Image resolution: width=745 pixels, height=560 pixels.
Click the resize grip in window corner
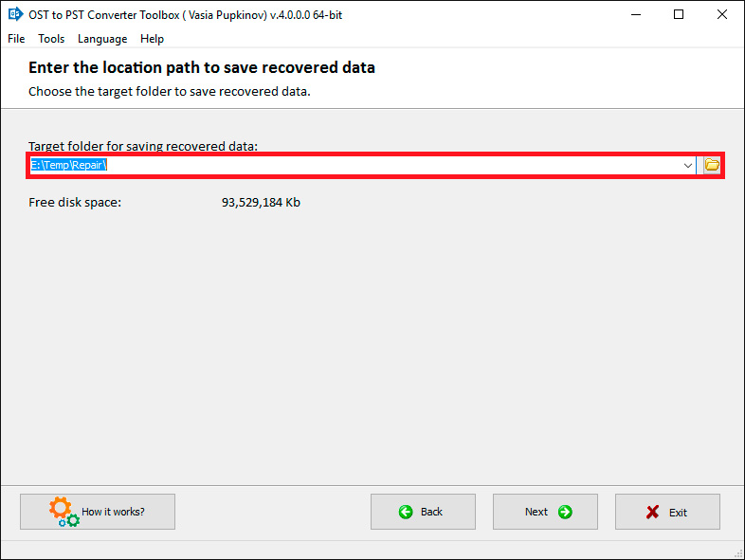(x=738, y=553)
